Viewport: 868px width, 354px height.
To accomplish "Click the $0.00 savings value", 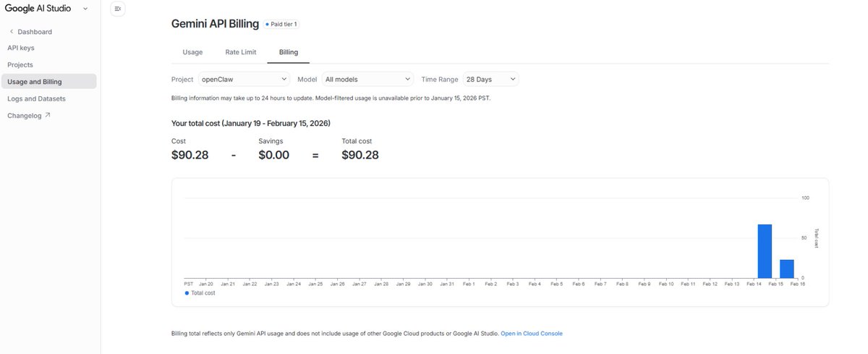I will (273, 155).
